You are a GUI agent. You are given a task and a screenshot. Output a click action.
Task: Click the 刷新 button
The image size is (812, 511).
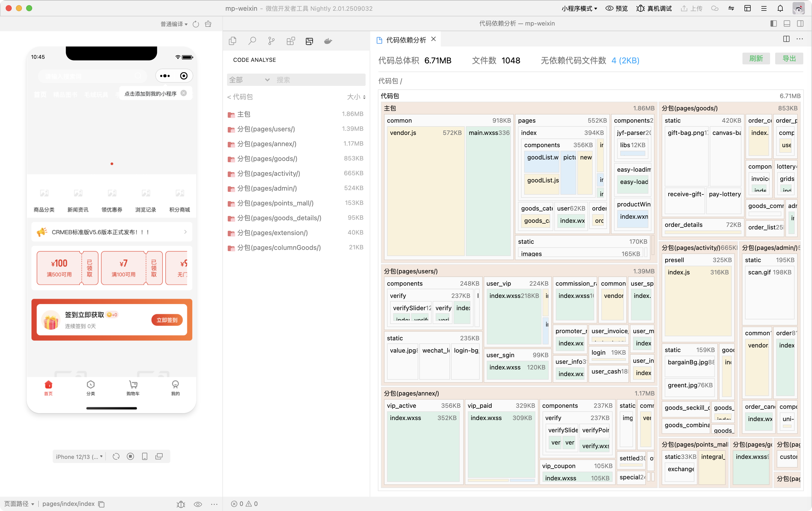click(756, 59)
